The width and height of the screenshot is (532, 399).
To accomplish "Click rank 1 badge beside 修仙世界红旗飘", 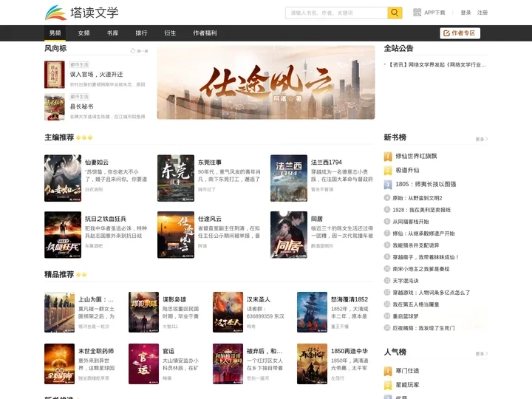I will coord(388,157).
